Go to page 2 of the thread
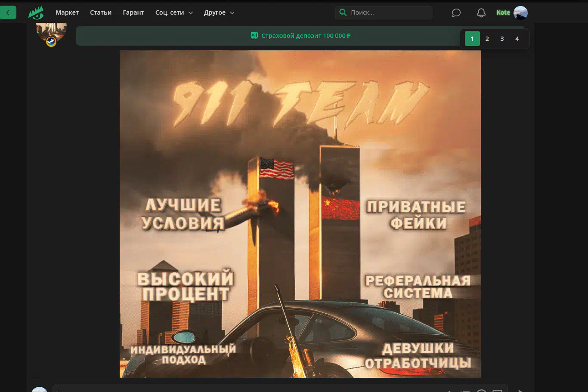This screenshot has width=588, height=392. [x=487, y=39]
